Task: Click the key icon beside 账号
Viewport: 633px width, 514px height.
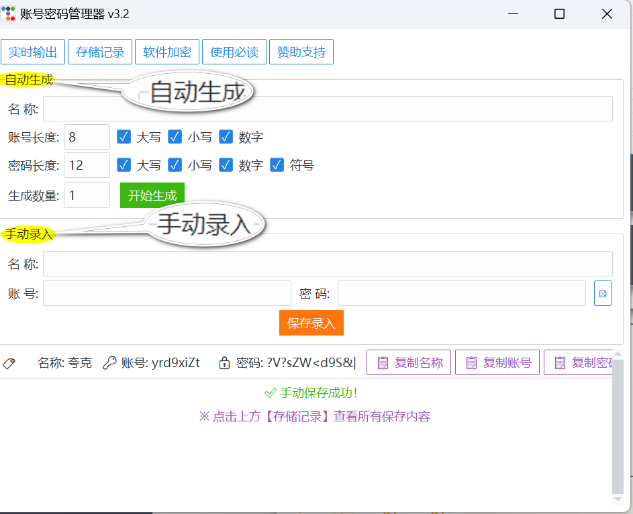Action: (x=109, y=363)
